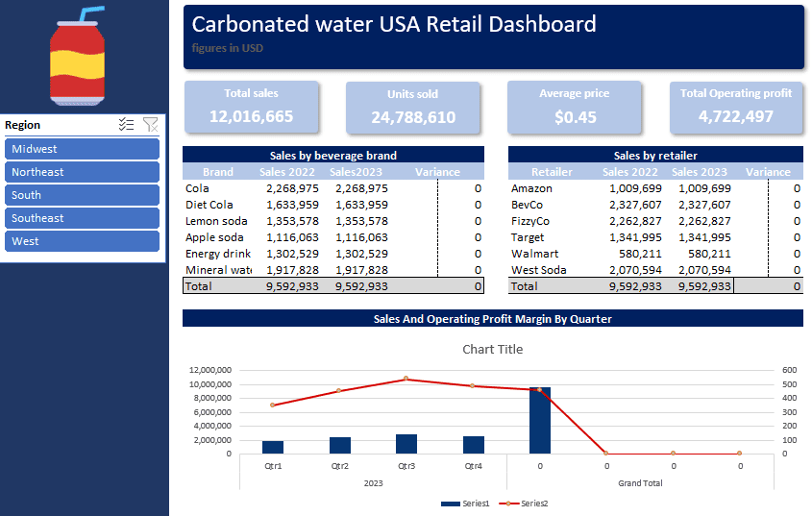Click the Series2 legend entry

523,504
